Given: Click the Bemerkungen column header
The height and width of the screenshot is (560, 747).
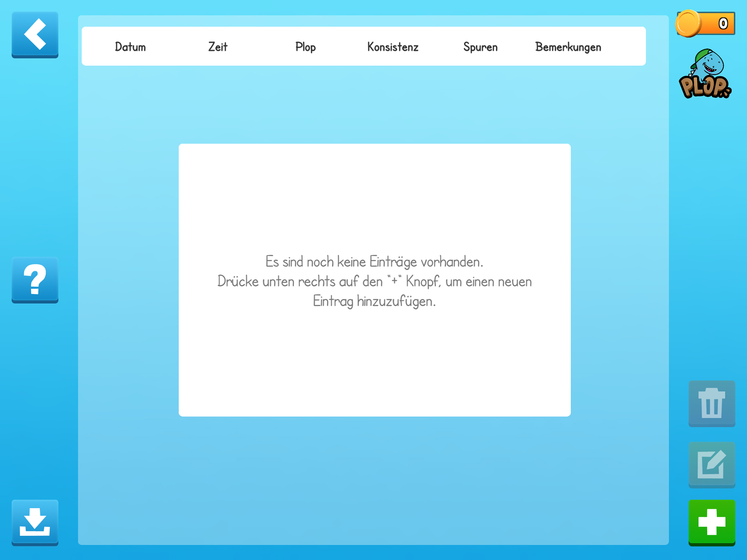Looking at the screenshot, I should (x=568, y=47).
